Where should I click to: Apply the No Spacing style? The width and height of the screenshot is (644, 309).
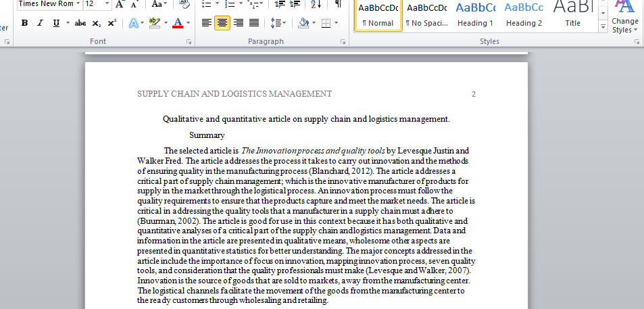coord(426,15)
